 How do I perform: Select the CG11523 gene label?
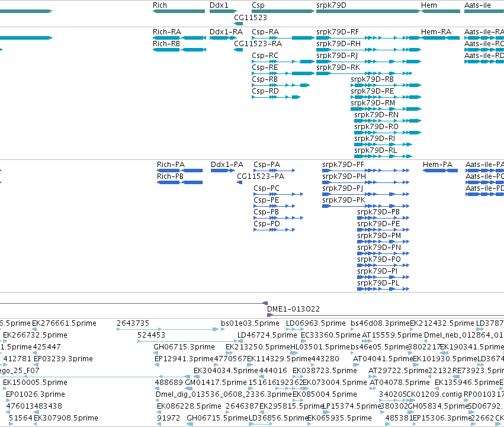coord(251,17)
